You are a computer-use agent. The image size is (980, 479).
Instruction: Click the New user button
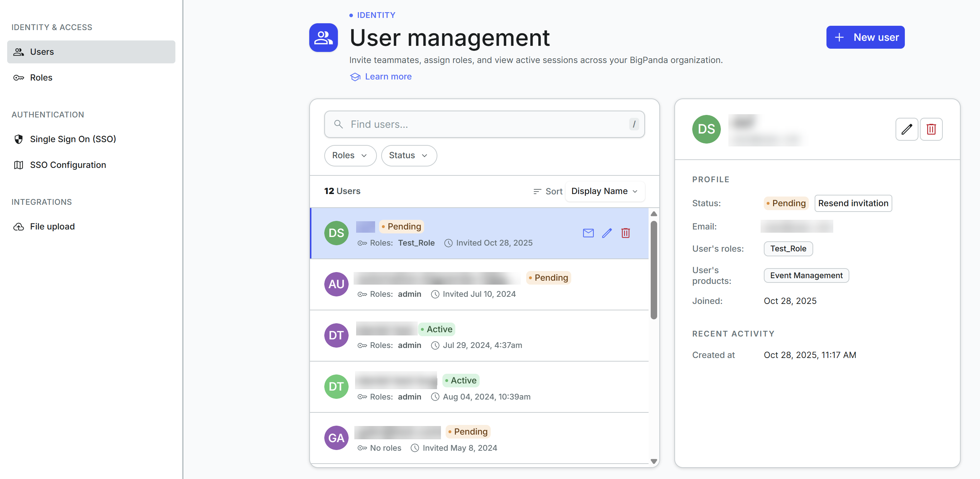(865, 38)
